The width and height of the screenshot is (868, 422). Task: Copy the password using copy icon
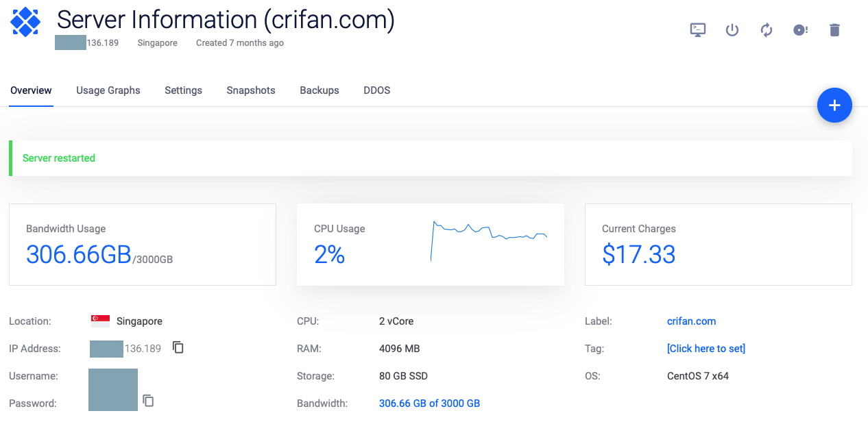click(148, 401)
